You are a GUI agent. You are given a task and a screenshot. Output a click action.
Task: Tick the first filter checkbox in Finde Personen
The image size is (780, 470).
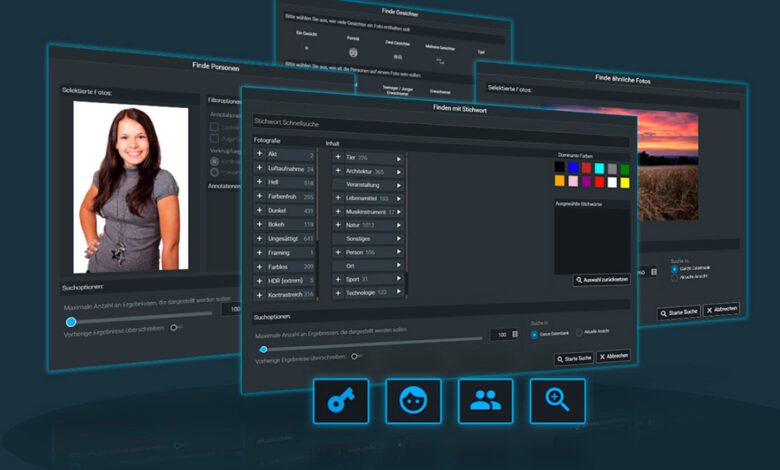[x=214, y=126]
